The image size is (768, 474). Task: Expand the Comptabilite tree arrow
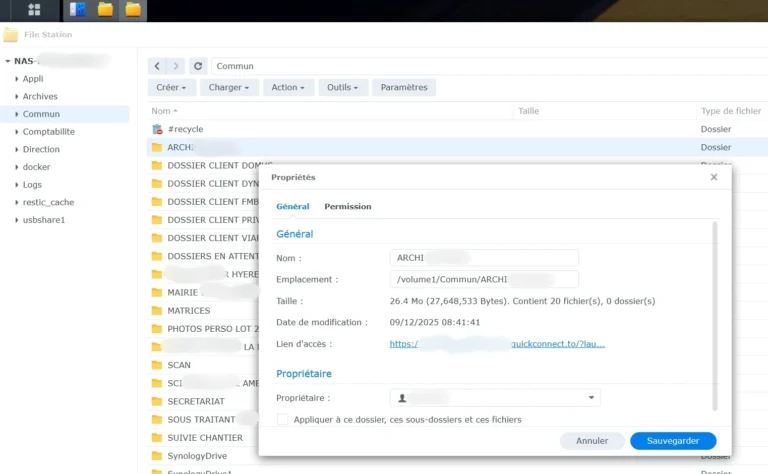(17, 132)
